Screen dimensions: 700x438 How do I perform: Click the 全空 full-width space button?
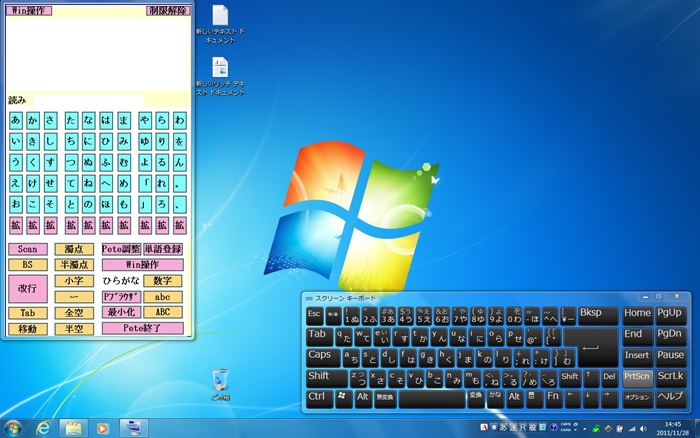click(x=75, y=313)
